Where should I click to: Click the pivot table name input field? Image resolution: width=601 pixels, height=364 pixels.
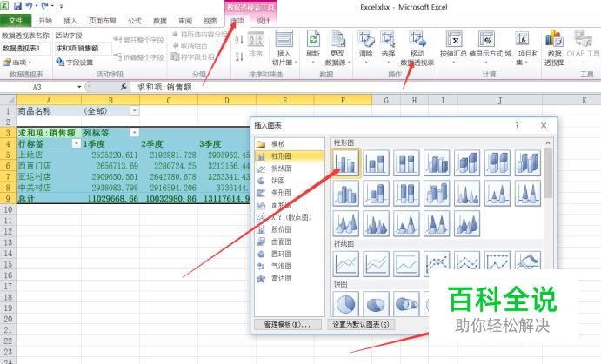coord(26,49)
